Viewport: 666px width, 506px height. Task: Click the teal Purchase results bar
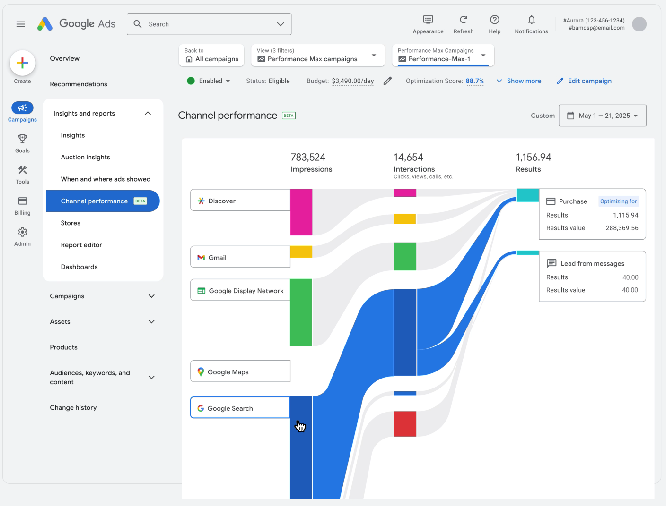coord(528,195)
